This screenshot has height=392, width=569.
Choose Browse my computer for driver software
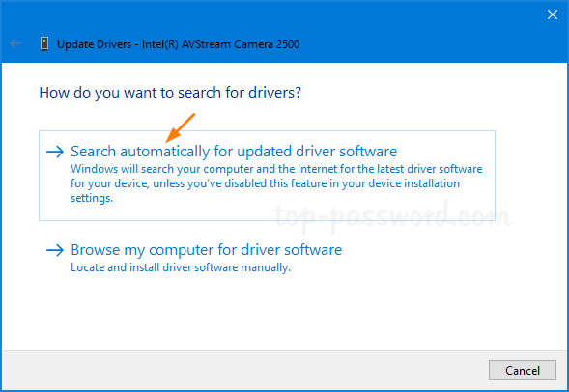[206, 250]
